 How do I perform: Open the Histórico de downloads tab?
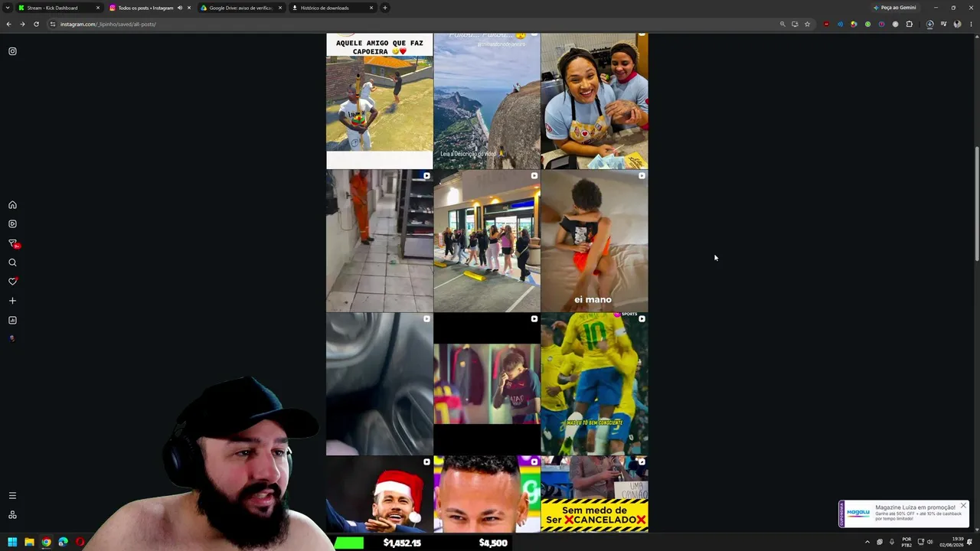332,8
